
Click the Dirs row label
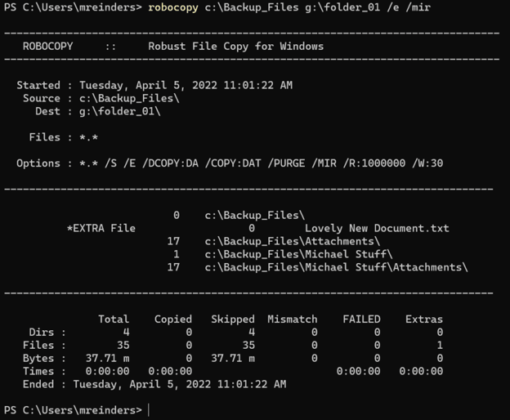point(47,333)
